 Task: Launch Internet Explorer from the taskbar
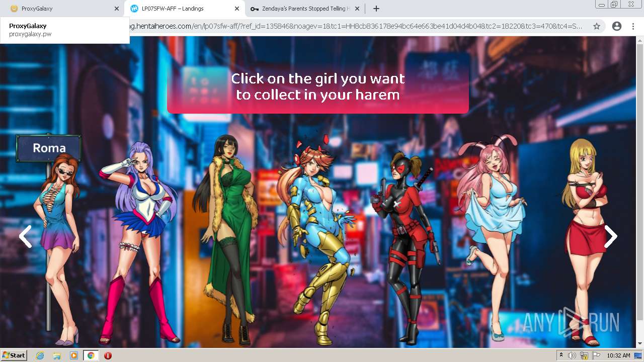pyautogui.click(x=40, y=355)
